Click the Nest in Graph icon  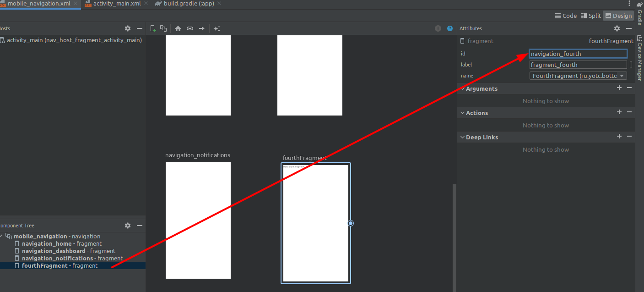coord(163,28)
